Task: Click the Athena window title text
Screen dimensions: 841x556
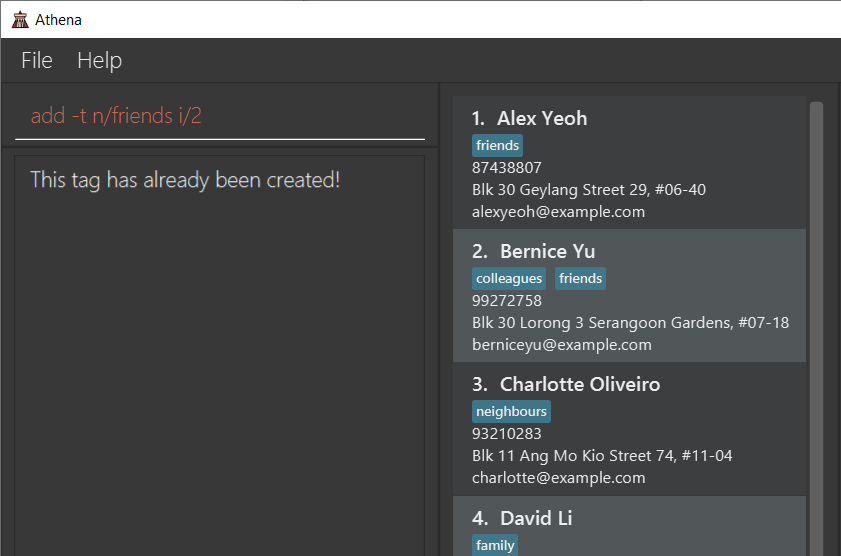Action: (x=58, y=20)
